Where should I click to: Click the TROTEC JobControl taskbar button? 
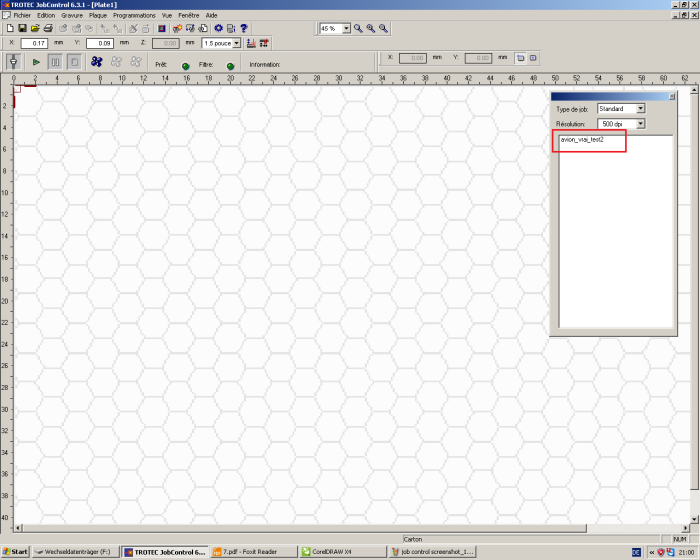click(x=165, y=552)
